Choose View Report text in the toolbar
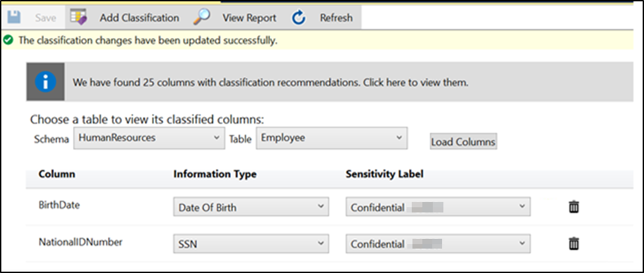 pyautogui.click(x=249, y=18)
